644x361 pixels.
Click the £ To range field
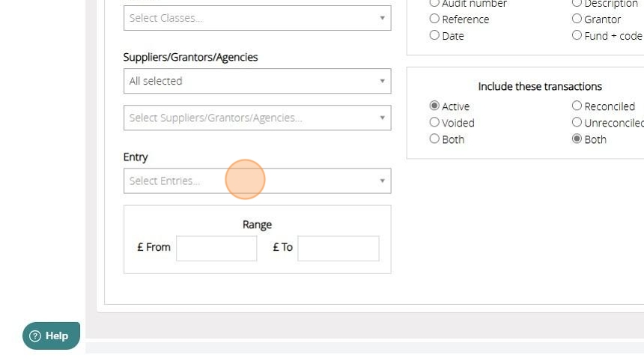click(338, 248)
